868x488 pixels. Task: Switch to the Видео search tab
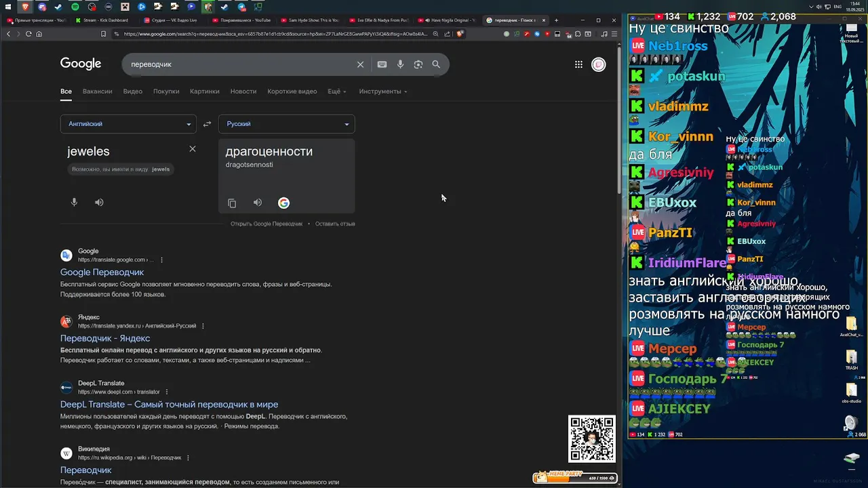[x=133, y=91]
